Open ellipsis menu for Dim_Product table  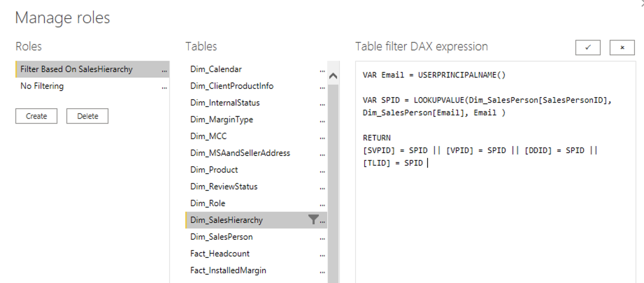[322, 171]
